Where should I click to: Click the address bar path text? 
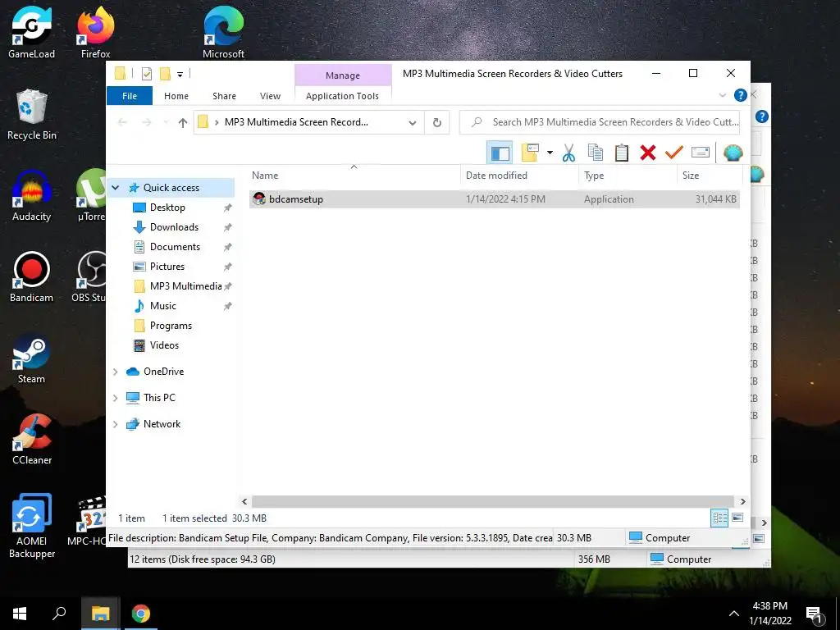296,122
